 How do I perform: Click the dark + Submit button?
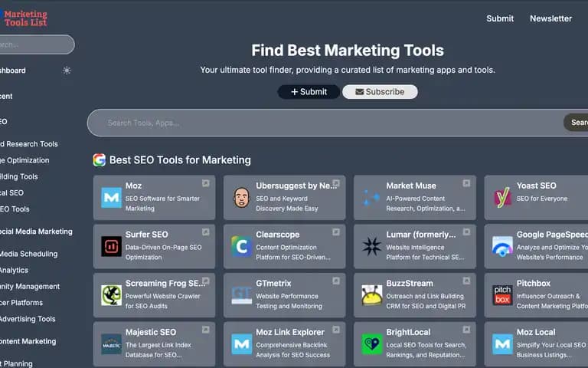(309, 92)
